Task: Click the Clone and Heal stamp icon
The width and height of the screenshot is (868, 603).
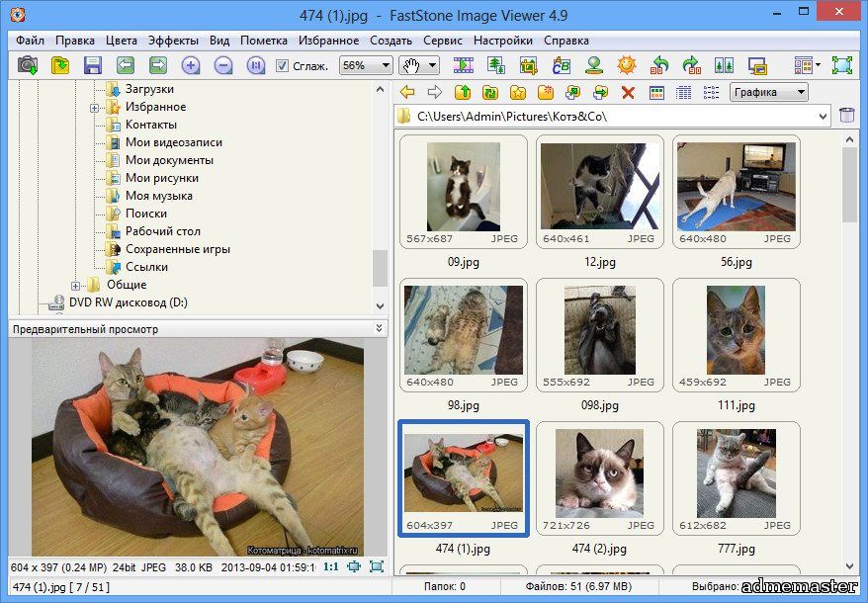Action: click(x=594, y=65)
